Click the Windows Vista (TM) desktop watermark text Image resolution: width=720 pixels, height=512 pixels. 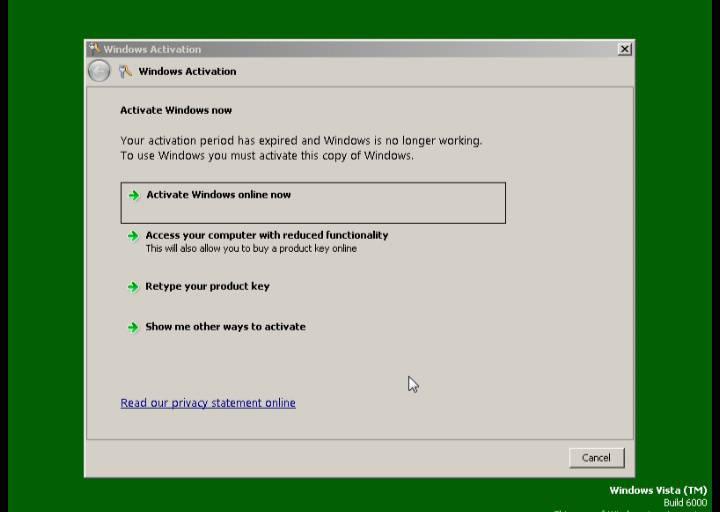coord(658,490)
